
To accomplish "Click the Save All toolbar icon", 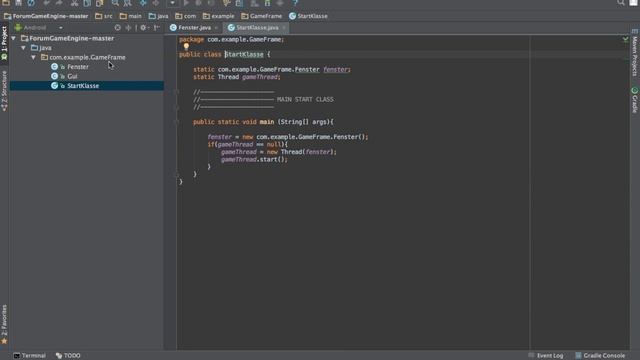I will point(18,3).
